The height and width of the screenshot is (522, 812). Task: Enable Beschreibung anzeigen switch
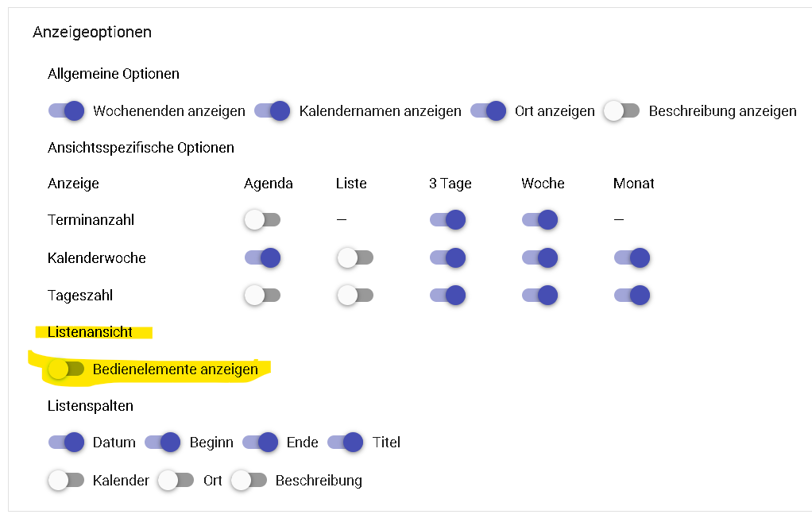[x=622, y=110]
